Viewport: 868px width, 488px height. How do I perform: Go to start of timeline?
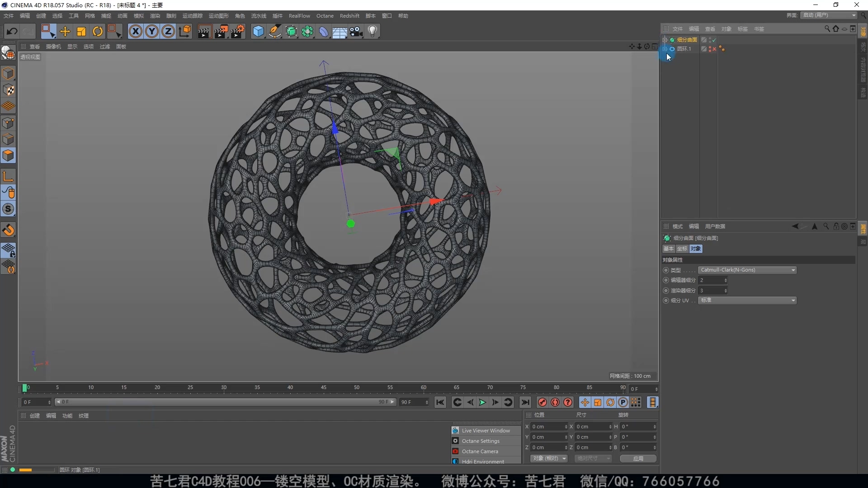coord(440,402)
